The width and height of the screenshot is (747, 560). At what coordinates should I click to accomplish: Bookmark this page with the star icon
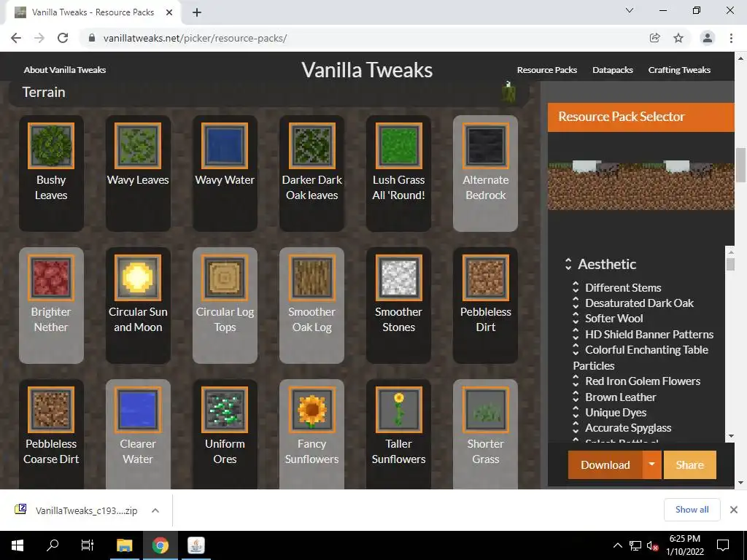[x=678, y=38]
